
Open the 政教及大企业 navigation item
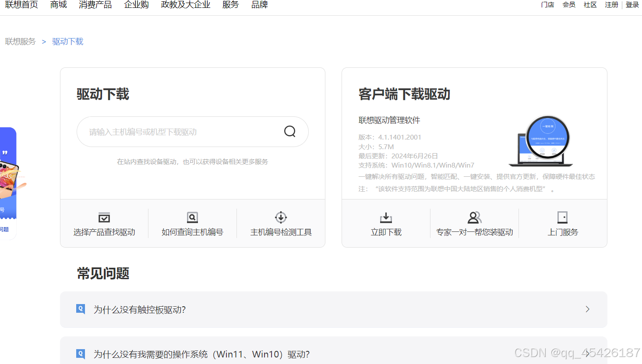186,5
